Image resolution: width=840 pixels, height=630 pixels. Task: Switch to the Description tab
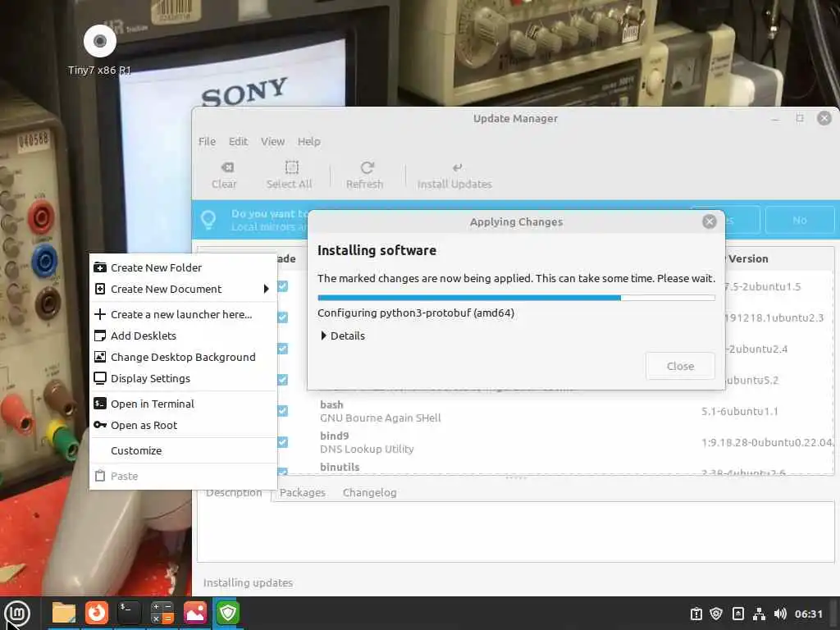point(234,492)
